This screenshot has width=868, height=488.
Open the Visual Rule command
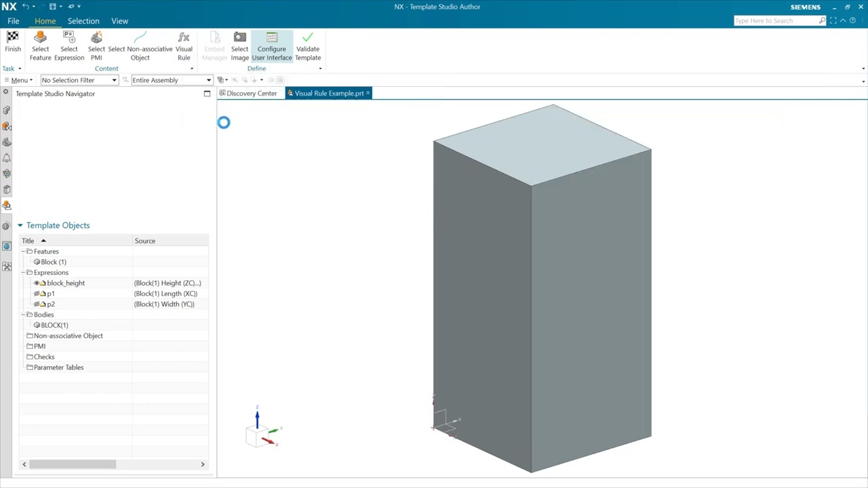pyautogui.click(x=184, y=46)
